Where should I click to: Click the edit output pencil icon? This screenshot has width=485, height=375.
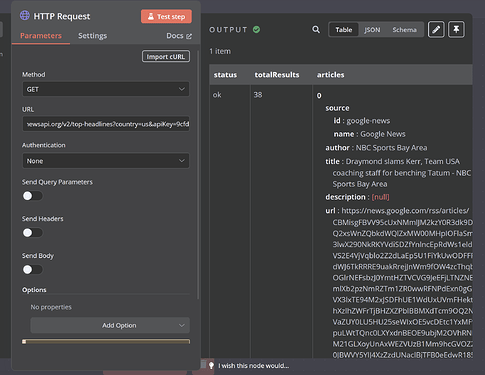(x=436, y=30)
